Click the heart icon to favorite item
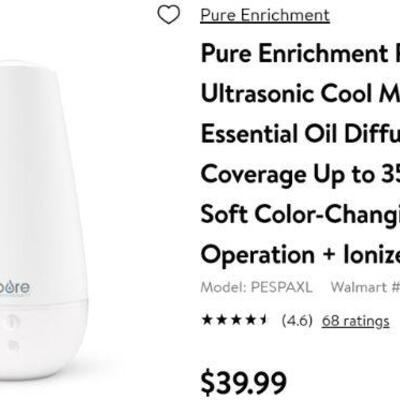 [x=169, y=15]
